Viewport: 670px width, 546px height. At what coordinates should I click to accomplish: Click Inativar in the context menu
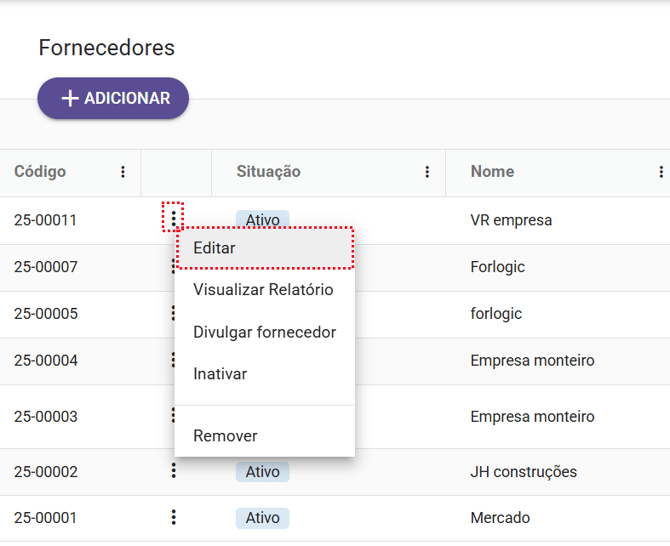(220, 374)
